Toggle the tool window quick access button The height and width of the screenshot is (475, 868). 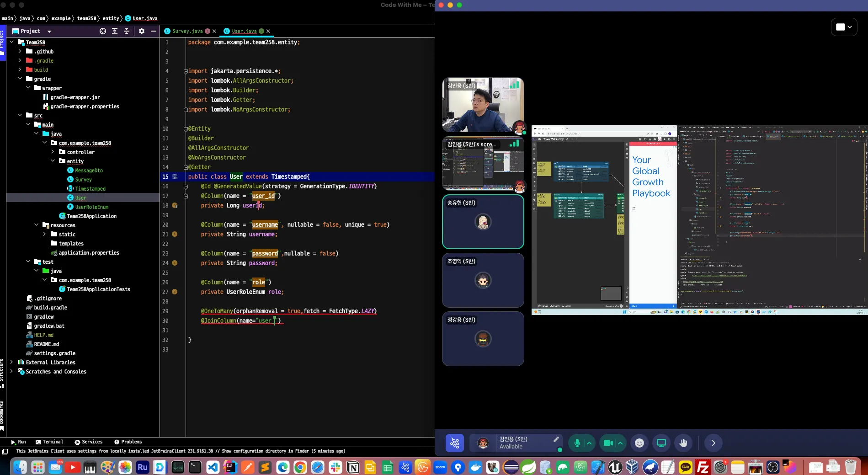point(5,451)
